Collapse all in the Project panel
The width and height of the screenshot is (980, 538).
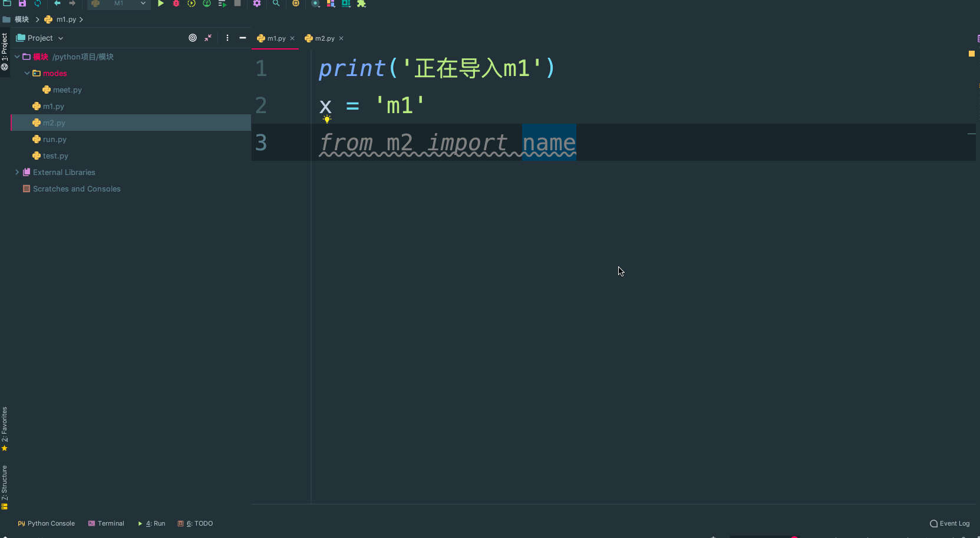click(x=208, y=38)
